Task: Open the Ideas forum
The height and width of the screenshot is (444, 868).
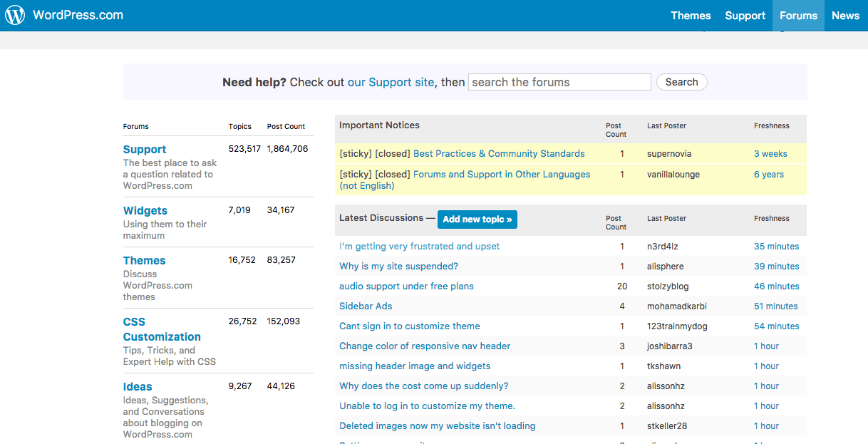Action: 138,386
